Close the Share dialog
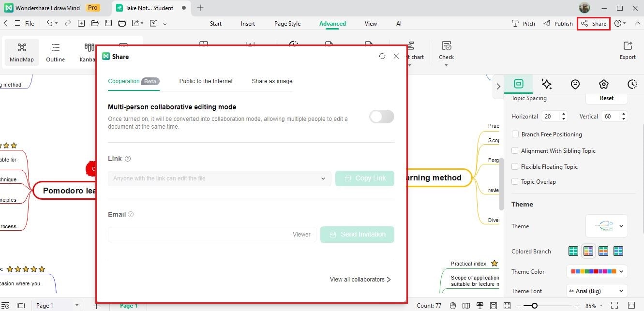The width and height of the screenshot is (644, 311). pos(396,57)
